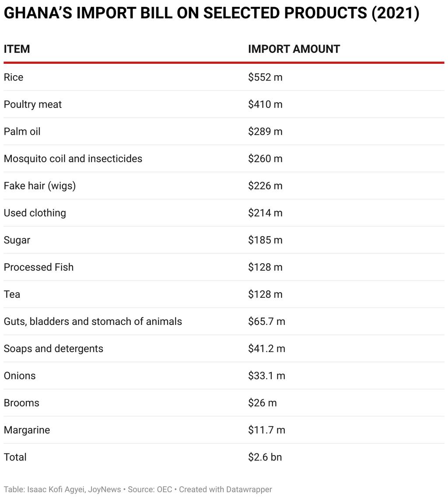This screenshot has height=498, width=448.
Task: Click the ITEM column header
Action: (17, 49)
